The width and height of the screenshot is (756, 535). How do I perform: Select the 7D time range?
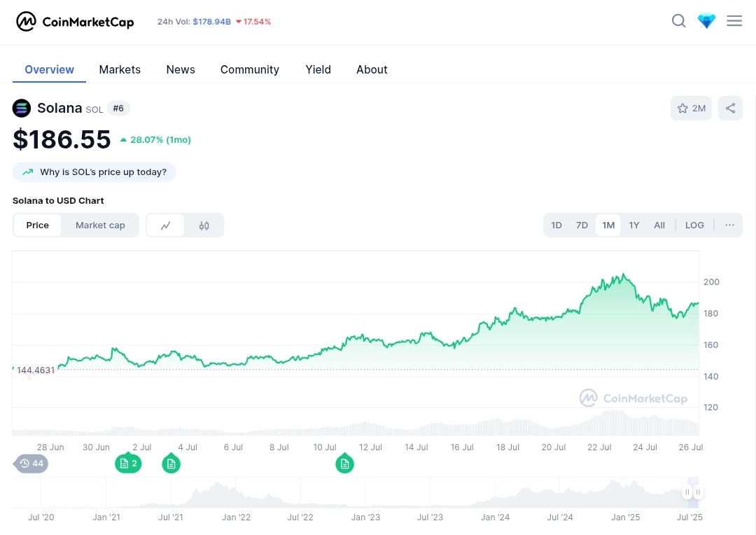582,225
